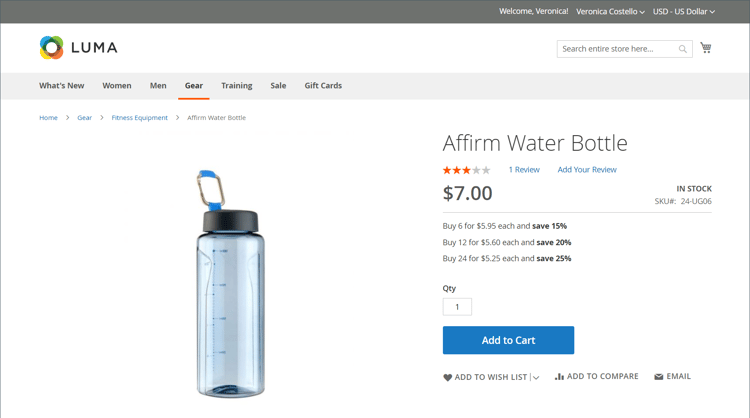Go to the Sale menu item
The width and height of the screenshot is (750, 418).
pyautogui.click(x=278, y=86)
